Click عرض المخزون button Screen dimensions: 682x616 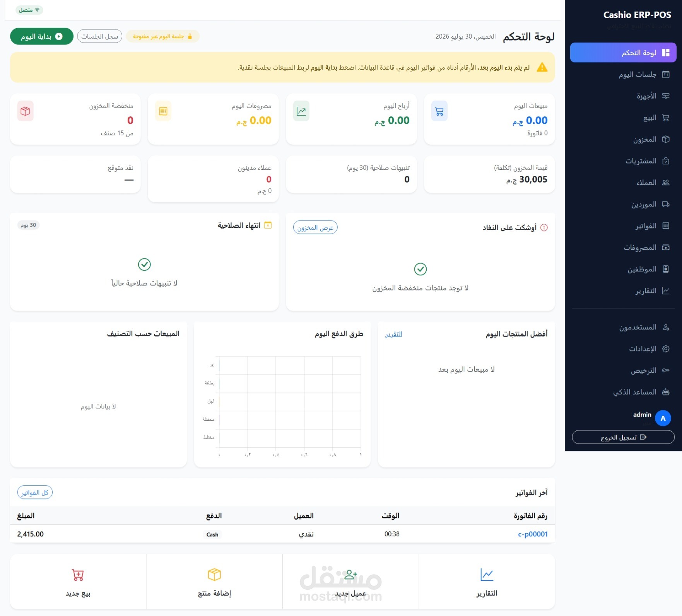tap(315, 228)
